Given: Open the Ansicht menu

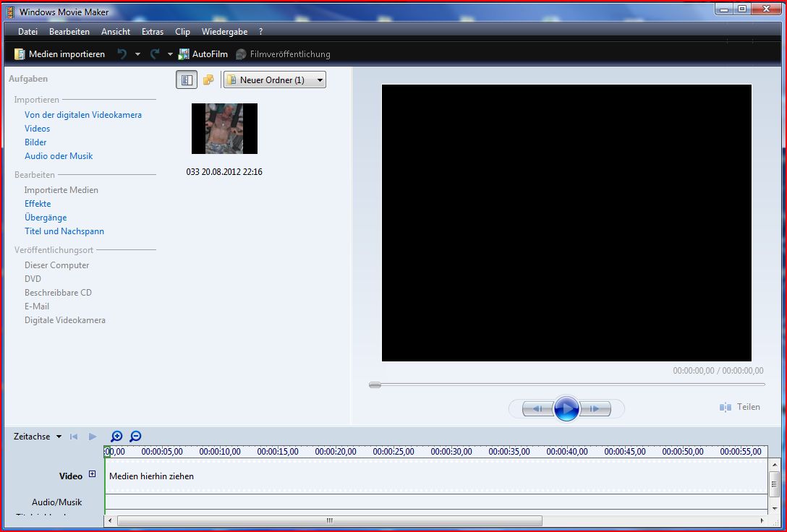Looking at the screenshot, I should [x=116, y=32].
